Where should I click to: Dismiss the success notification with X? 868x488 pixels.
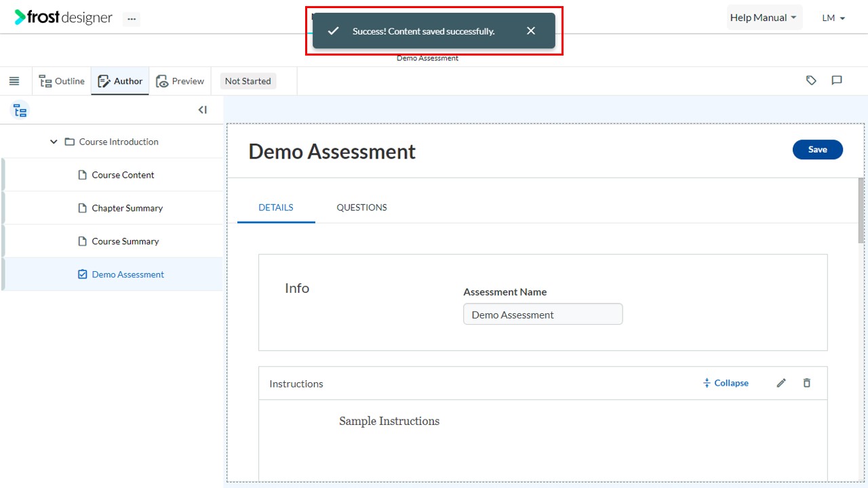coord(531,30)
